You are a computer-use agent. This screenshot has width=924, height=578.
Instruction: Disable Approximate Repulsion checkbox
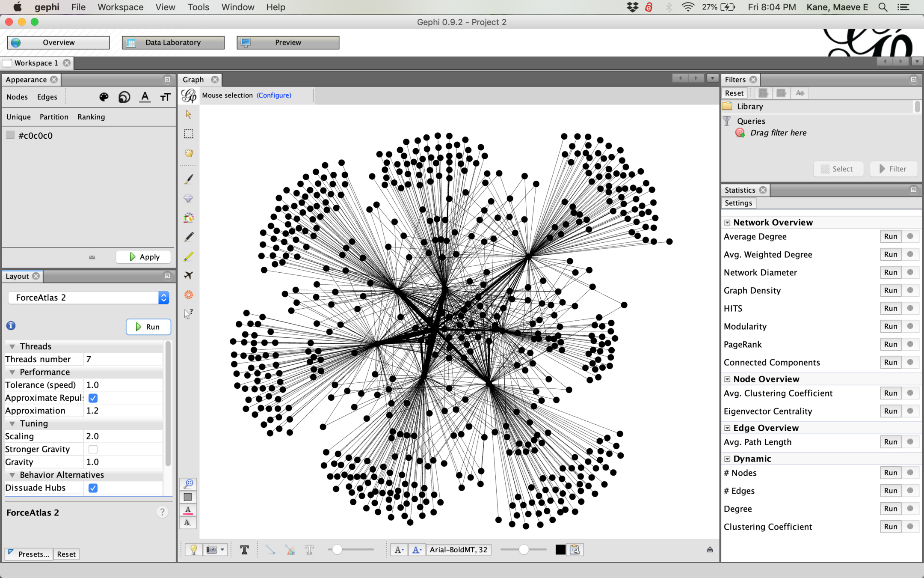click(x=93, y=398)
